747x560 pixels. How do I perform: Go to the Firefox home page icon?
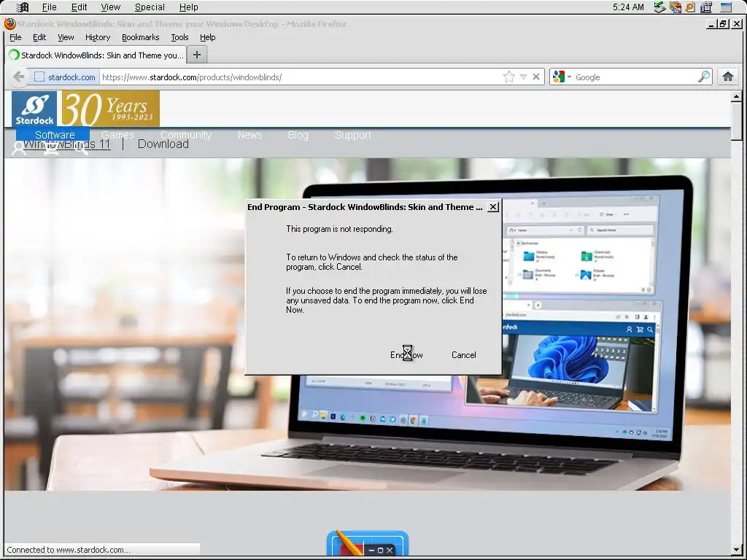(x=727, y=77)
